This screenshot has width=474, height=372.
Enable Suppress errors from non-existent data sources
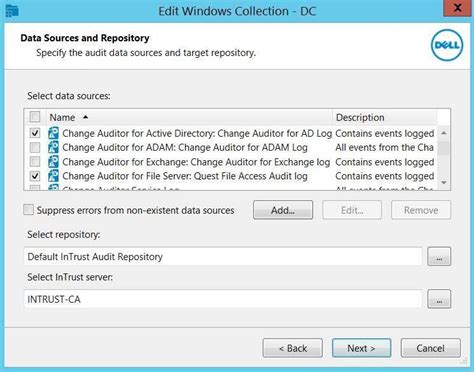click(x=29, y=210)
